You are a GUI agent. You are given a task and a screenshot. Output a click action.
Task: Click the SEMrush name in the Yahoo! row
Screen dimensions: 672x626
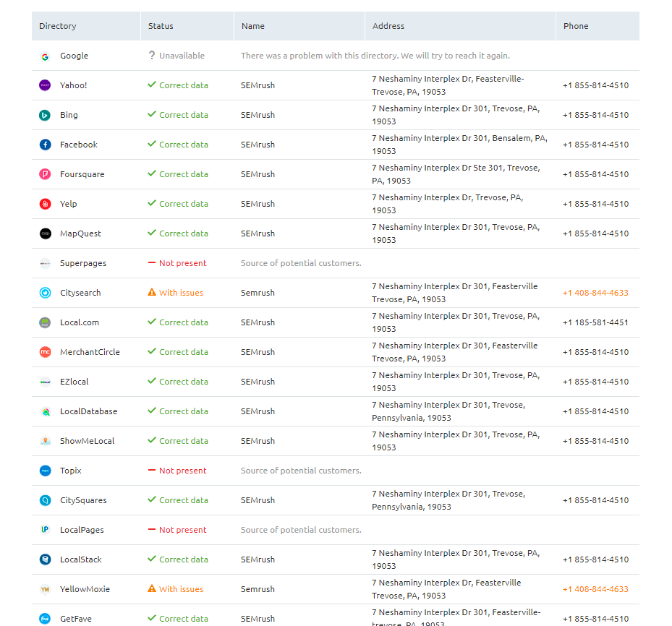click(258, 85)
